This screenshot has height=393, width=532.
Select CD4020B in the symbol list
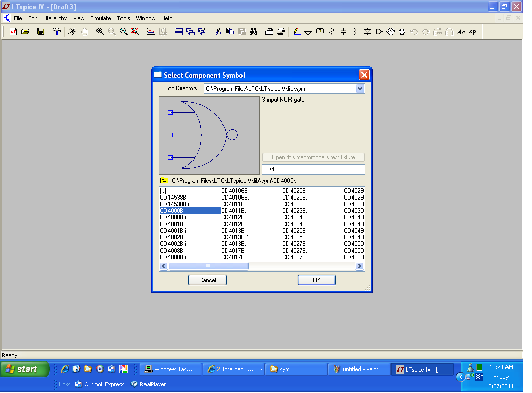pos(294,191)
